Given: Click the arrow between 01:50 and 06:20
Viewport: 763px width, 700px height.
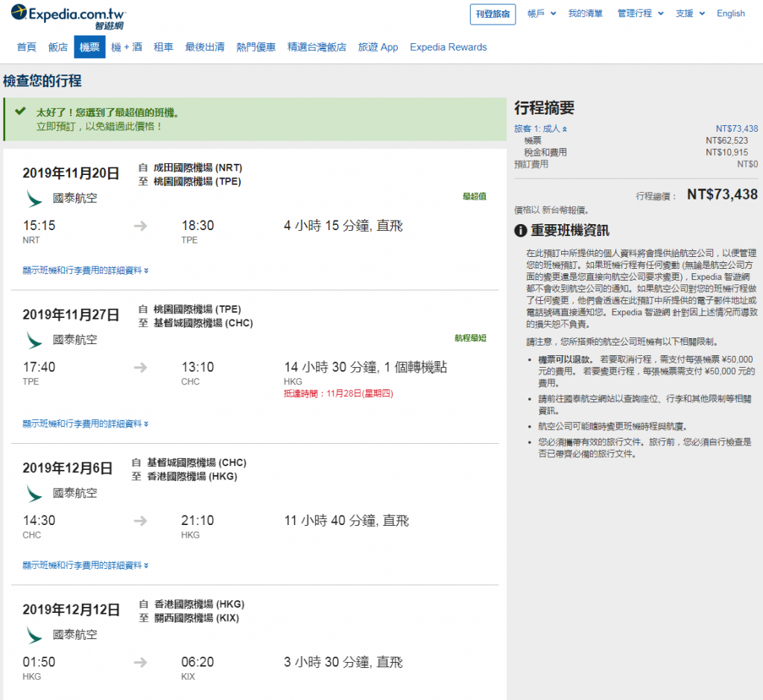Looking at the screenshot, I should pos(141,663).
